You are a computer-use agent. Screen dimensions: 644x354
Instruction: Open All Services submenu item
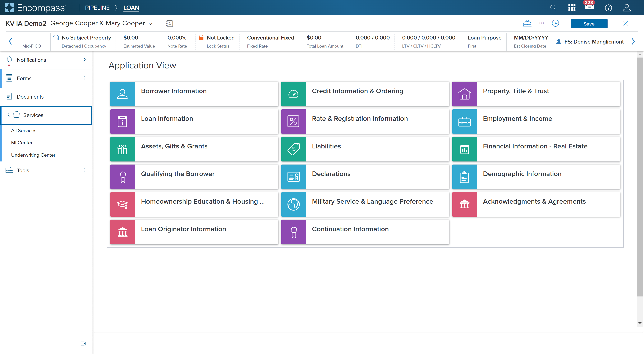coord(24,130)
